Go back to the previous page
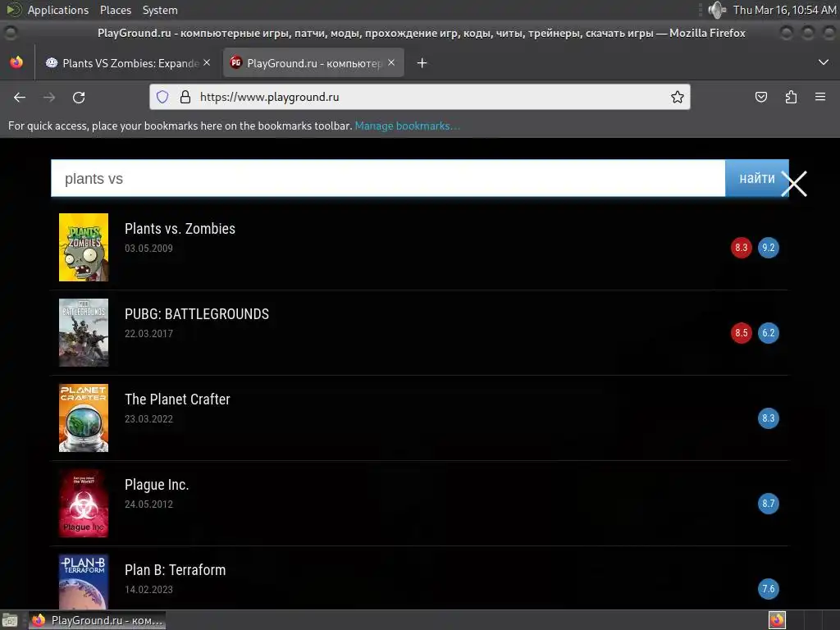The width and height of the screenshot is (840, 630). click(20, 97)
